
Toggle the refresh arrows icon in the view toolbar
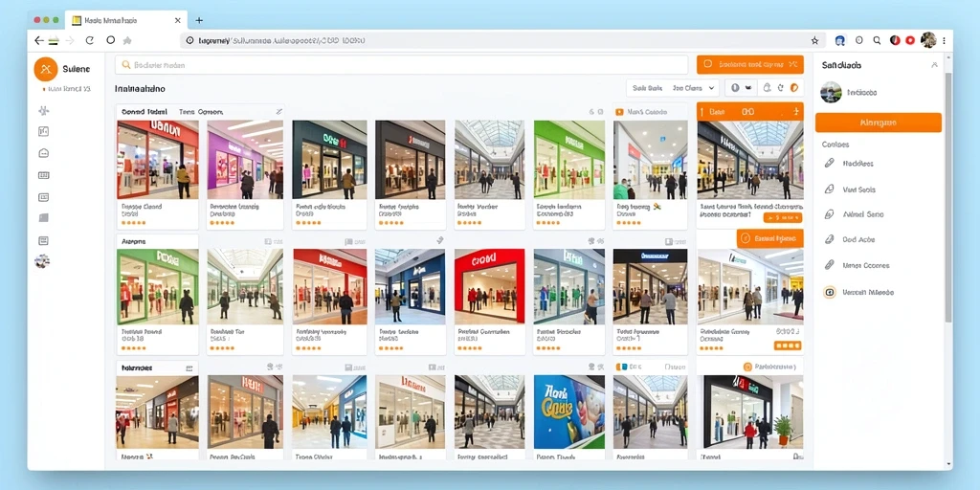coord(780,88)
